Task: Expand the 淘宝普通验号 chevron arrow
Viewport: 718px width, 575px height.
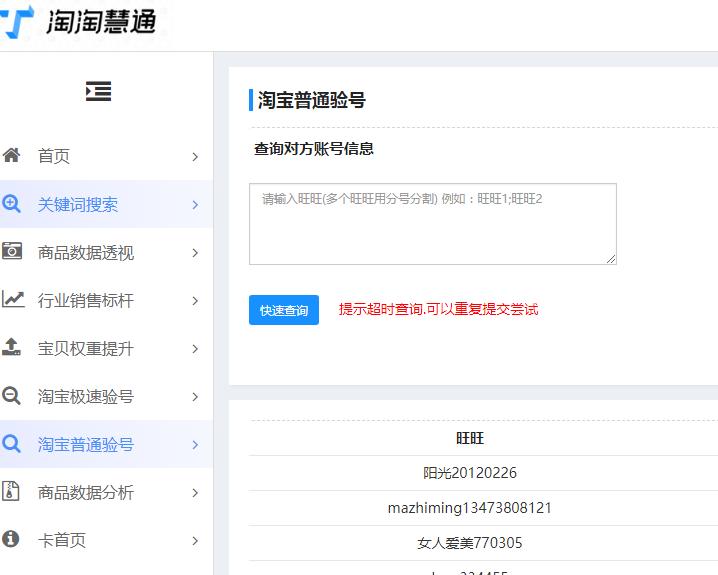Action: coord(195,445)
